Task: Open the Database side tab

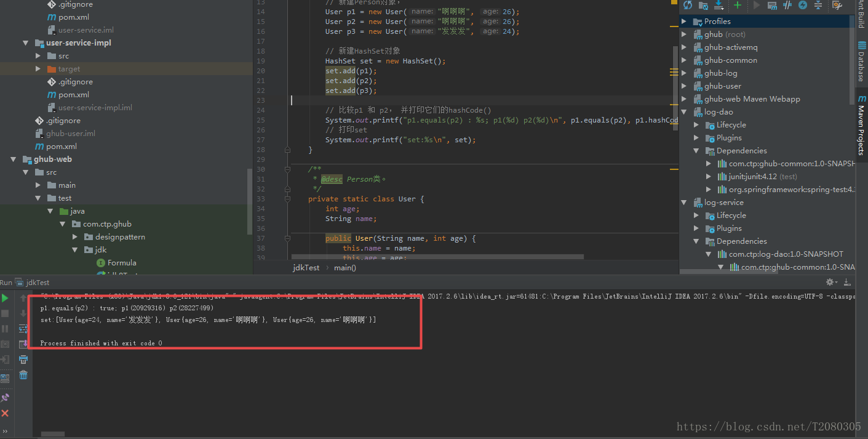Action: [861, 62]
